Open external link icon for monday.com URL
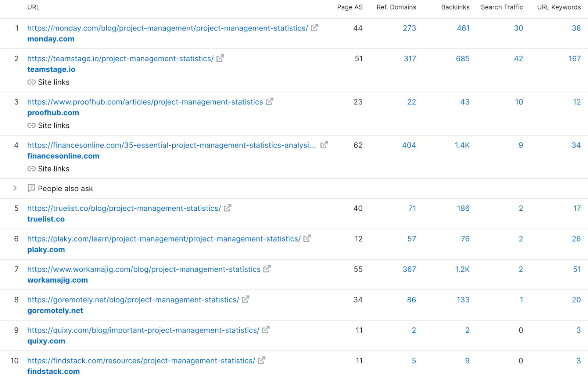This screenshot has height=377, width=588. coord(314,28)
